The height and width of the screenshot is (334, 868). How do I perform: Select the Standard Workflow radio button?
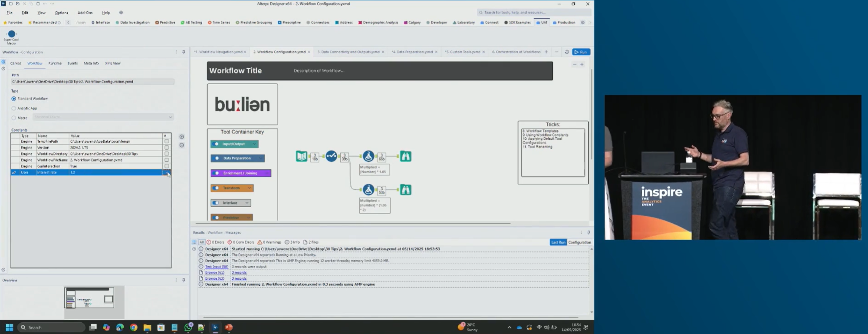pyautogui.click(x=14, y=99)
